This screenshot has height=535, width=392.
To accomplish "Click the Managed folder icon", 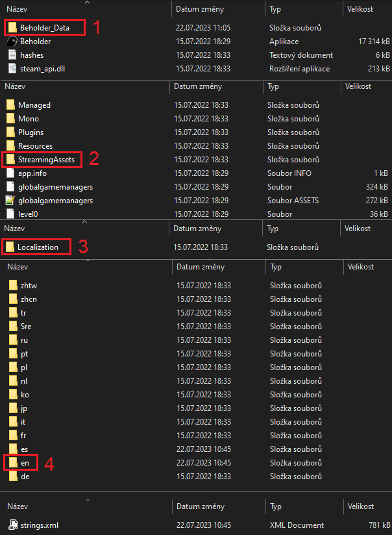I will [x=10, y=105].
